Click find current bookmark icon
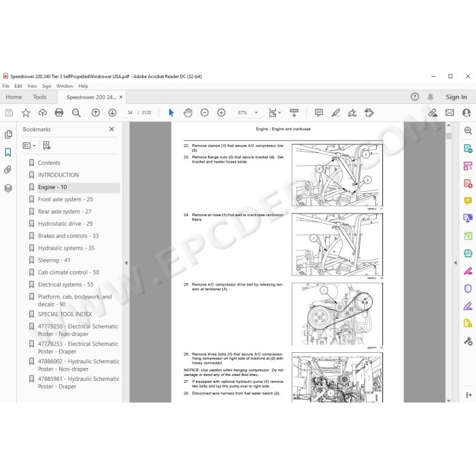This screenshot has height=476, width=476. pos(47,146)
